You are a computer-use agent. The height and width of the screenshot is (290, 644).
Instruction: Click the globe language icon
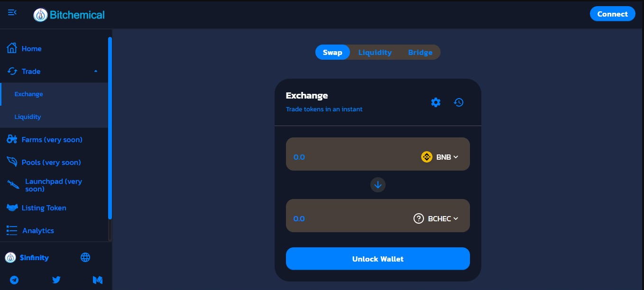85,257
